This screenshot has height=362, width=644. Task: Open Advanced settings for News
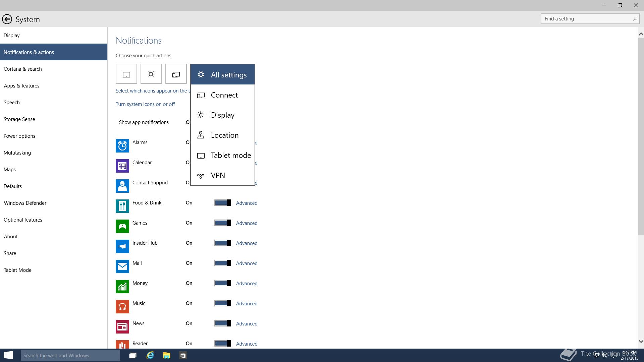[247, 324]
